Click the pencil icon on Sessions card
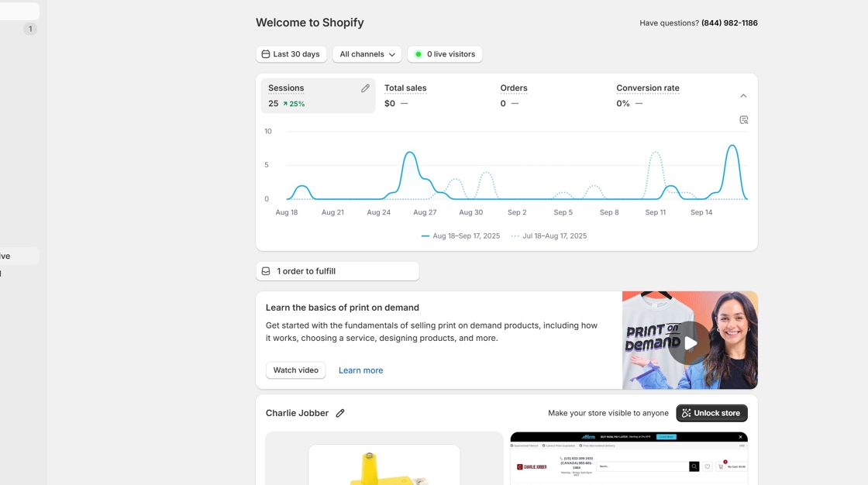The width and height of the screenshot is (868, 485). click(x=365, y=88)
